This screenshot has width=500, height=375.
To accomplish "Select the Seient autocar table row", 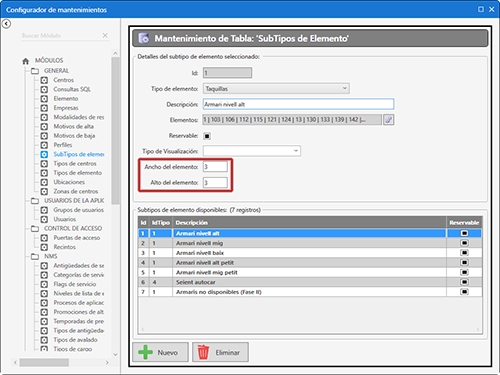I will pyautogui.click(x=310, y=282).
